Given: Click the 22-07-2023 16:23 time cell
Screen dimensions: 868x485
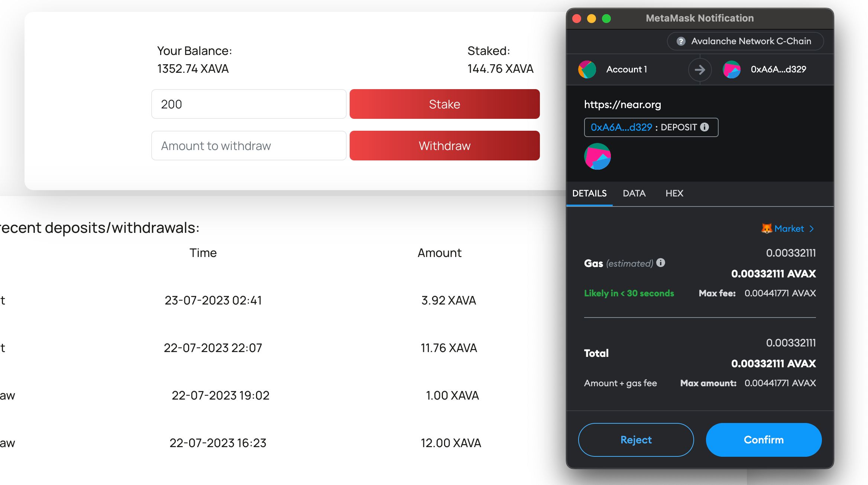Looking at the screenshot, I should tap(218, 443).
